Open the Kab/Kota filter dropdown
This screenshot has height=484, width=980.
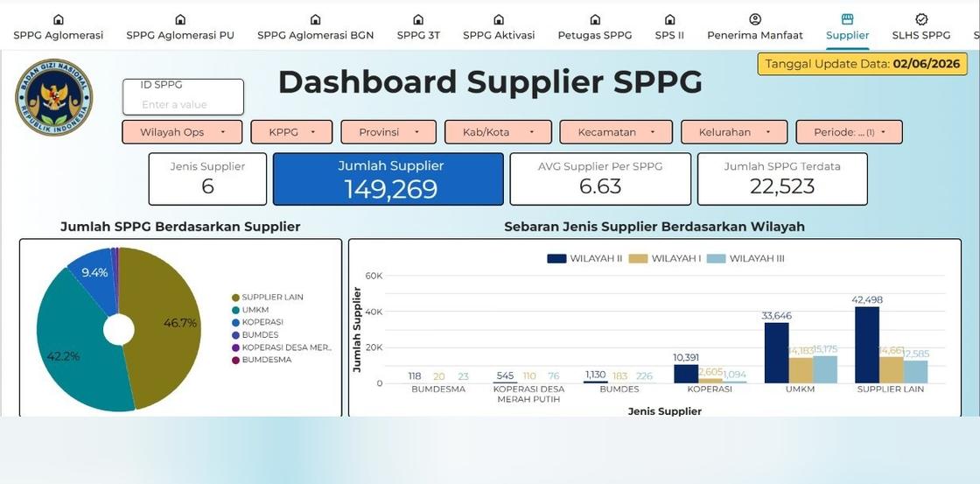pyautogui.click(x=498, y=132)
